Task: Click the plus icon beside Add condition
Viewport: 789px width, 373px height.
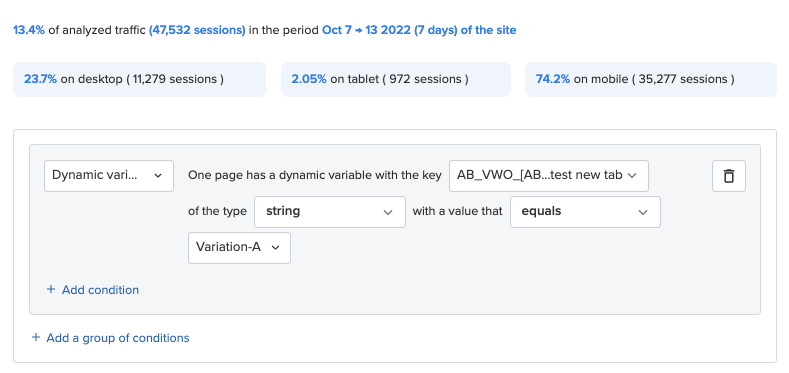Action: pos(50,289)
